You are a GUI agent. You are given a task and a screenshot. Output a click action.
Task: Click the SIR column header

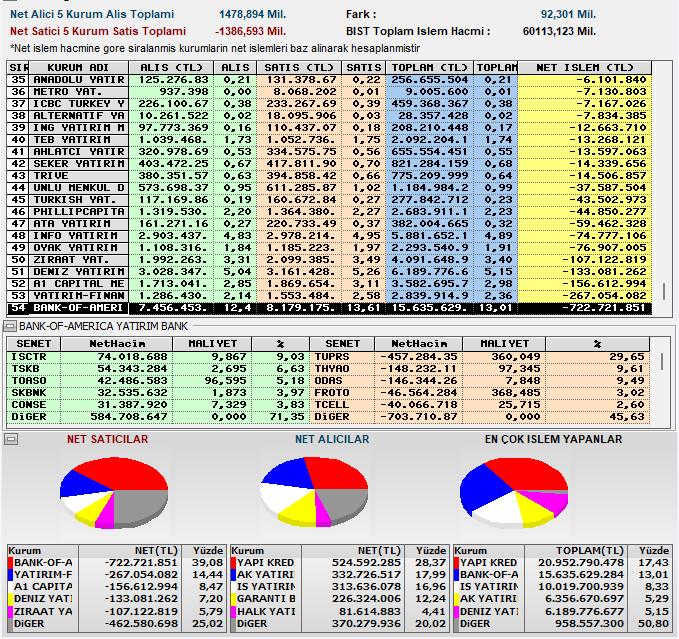pos(18,68)
